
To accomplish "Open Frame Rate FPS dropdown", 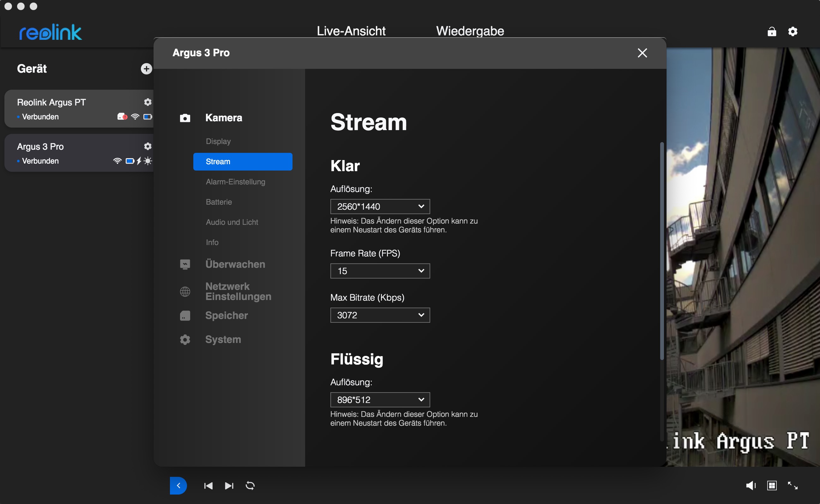I will (380, 271).
